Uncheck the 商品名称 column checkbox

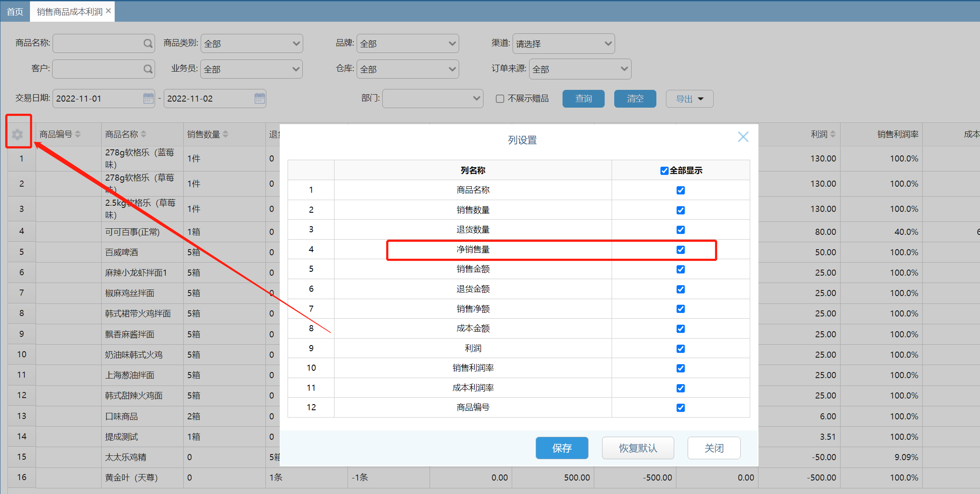(x=681, y=190)
